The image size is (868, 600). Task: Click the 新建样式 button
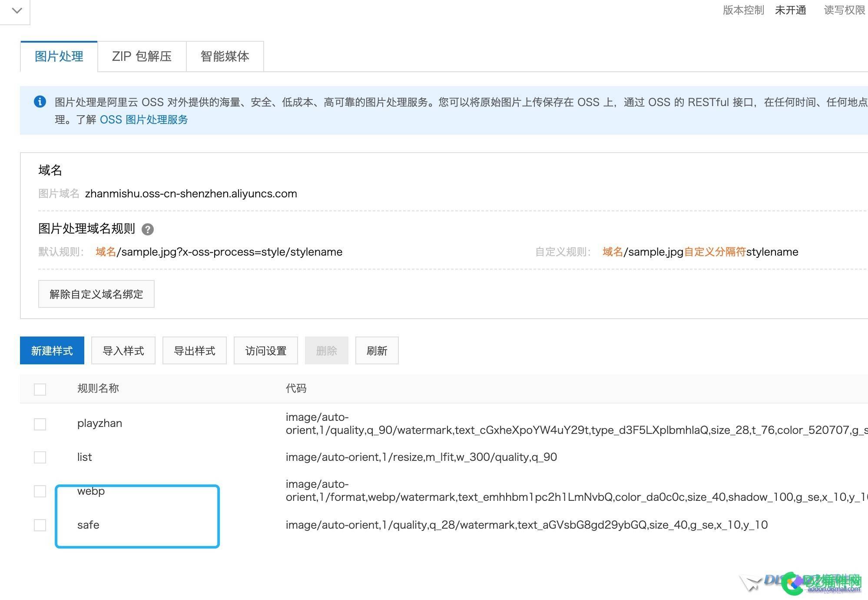(52, 350)
